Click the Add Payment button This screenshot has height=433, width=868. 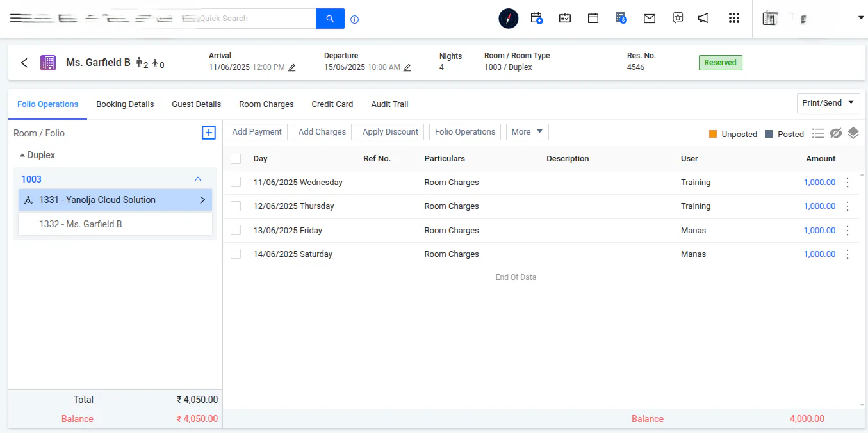pos(257,132)
